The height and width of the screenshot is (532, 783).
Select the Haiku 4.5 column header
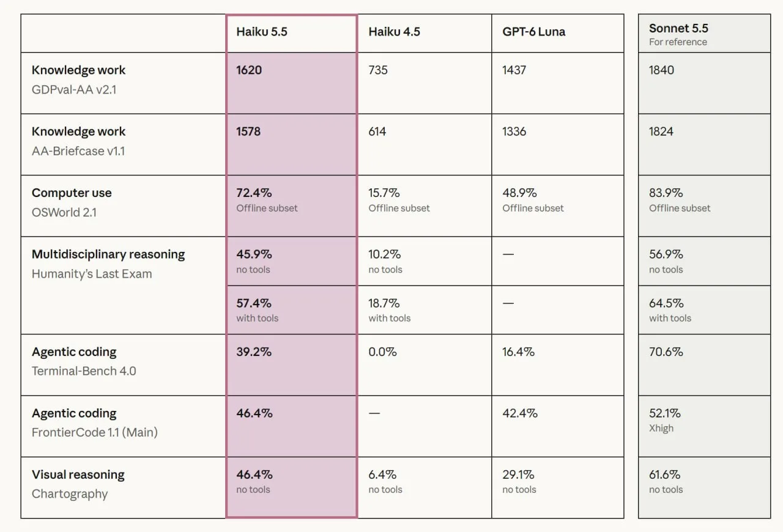[x=425, y=33]
